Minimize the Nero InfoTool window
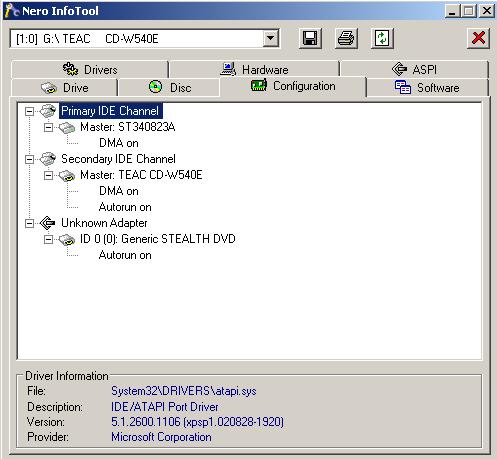This screenshot has width=497, height=459. pos(452,11)
